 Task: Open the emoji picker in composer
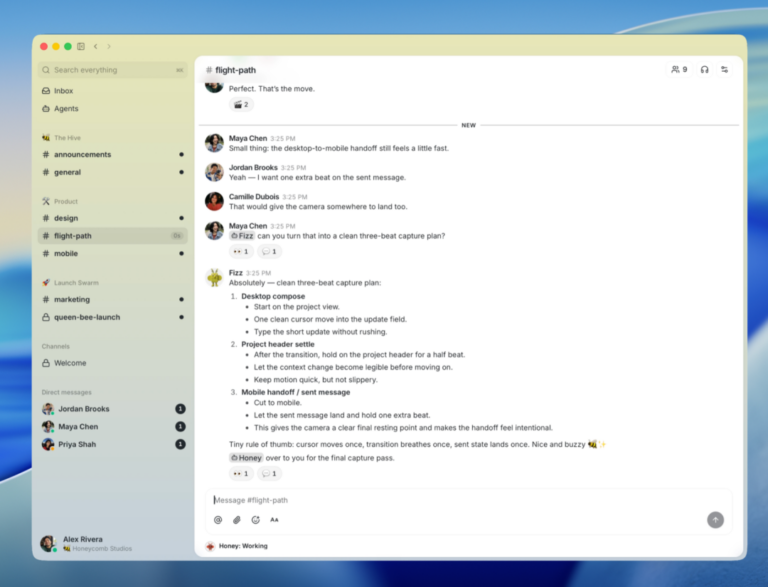click(x=255, y=520)
